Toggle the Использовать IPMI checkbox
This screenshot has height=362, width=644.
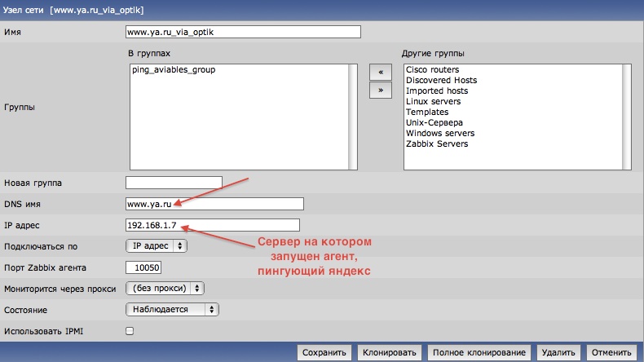click(130, 331)
